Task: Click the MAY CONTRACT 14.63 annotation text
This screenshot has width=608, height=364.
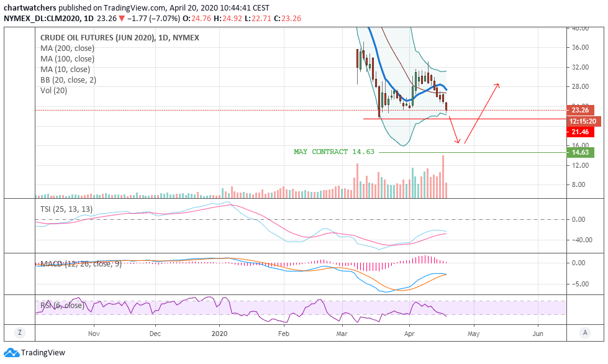Action: point(334,152)
